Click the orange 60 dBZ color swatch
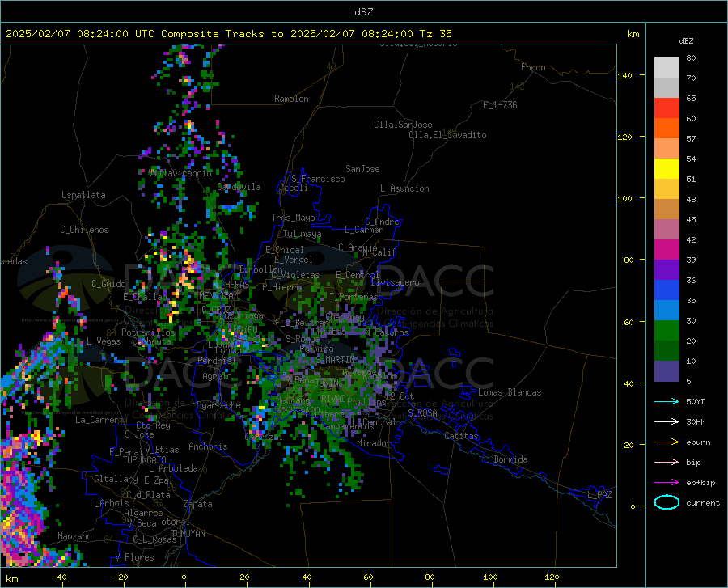Viewport: 728px width, 588px height. tap(667, 128)
